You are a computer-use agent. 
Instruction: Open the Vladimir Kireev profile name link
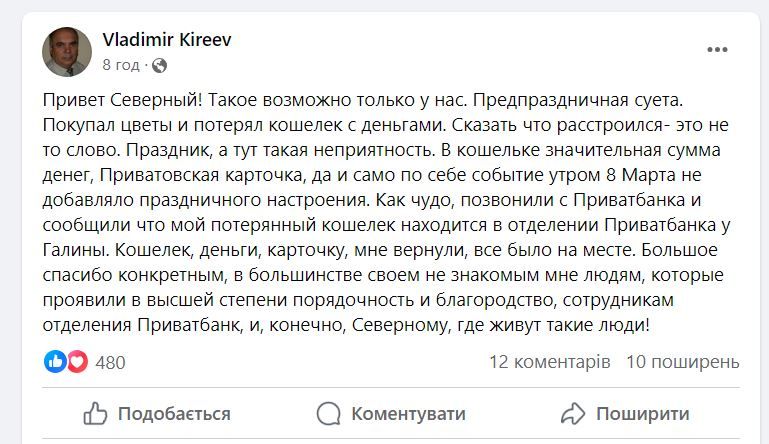coord(167,39)
